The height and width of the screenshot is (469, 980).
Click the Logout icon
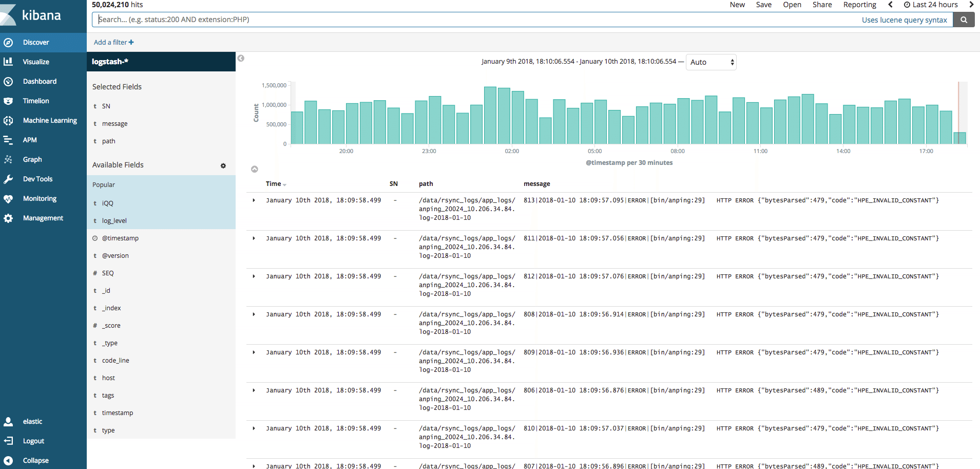8,441
